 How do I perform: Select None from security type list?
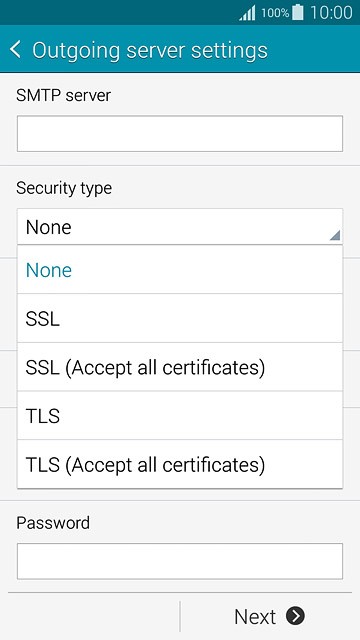click(180, 269)
